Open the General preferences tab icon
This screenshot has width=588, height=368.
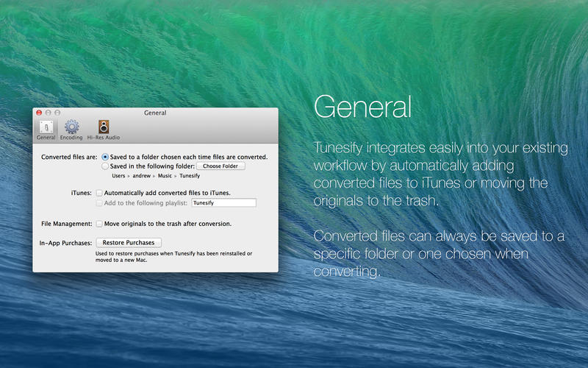pyautogui.click(x=46, y=130)
